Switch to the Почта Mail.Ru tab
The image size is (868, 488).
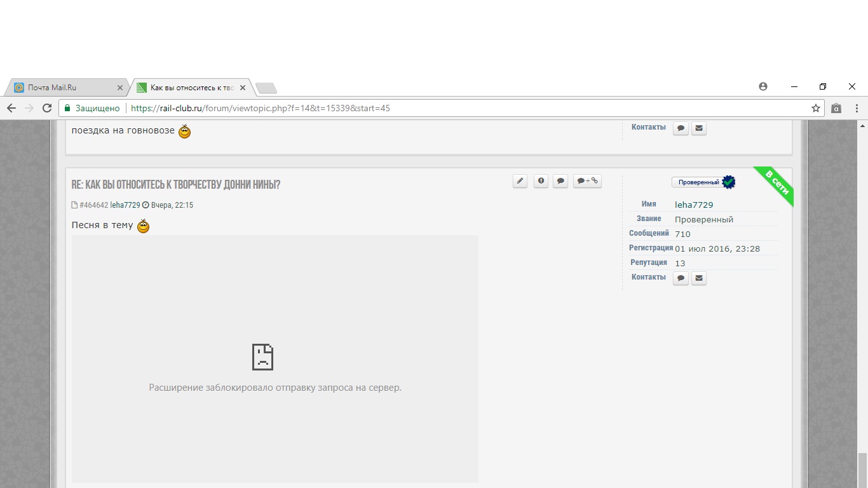tap(64, 88)
